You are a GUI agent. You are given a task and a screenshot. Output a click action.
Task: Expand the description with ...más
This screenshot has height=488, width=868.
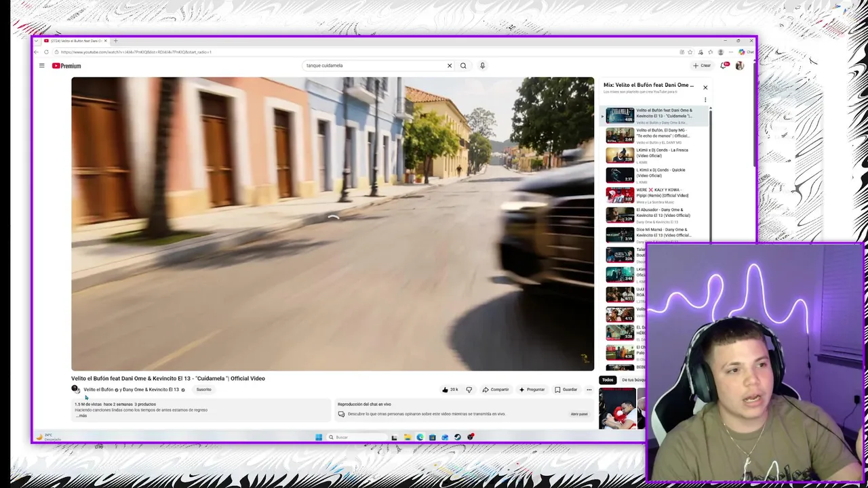pos(81,415)
